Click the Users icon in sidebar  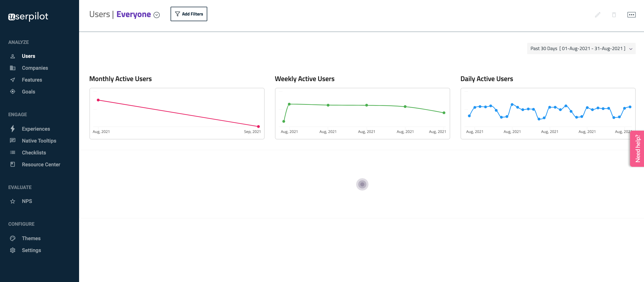[x=12, y=56]
